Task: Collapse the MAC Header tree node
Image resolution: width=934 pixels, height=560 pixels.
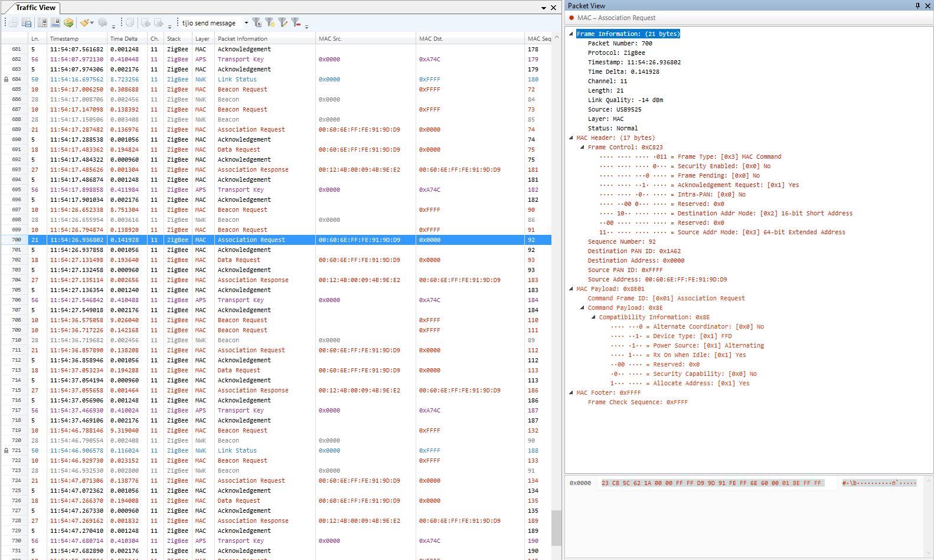Action: (571, 137)
